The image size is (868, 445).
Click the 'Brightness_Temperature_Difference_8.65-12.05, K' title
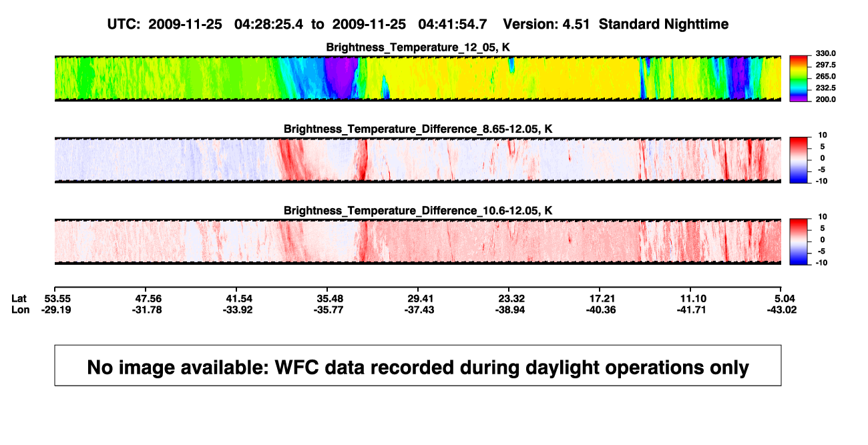pos(418,129)
